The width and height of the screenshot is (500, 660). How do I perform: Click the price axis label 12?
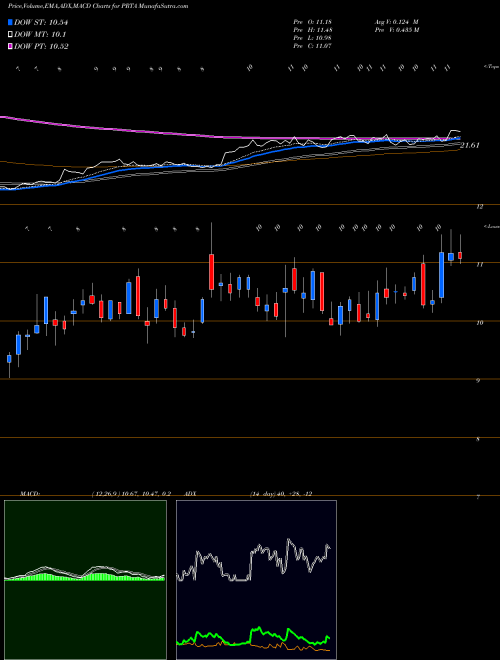tap(479, 207)
